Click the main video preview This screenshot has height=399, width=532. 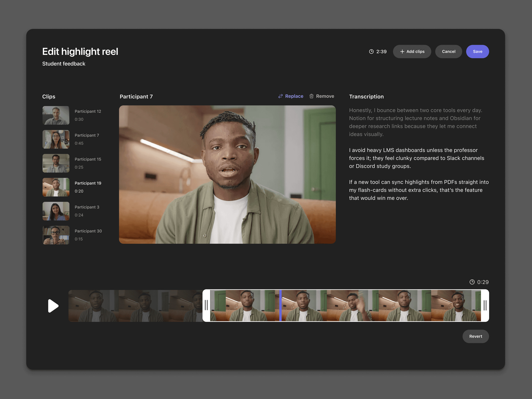227,174
